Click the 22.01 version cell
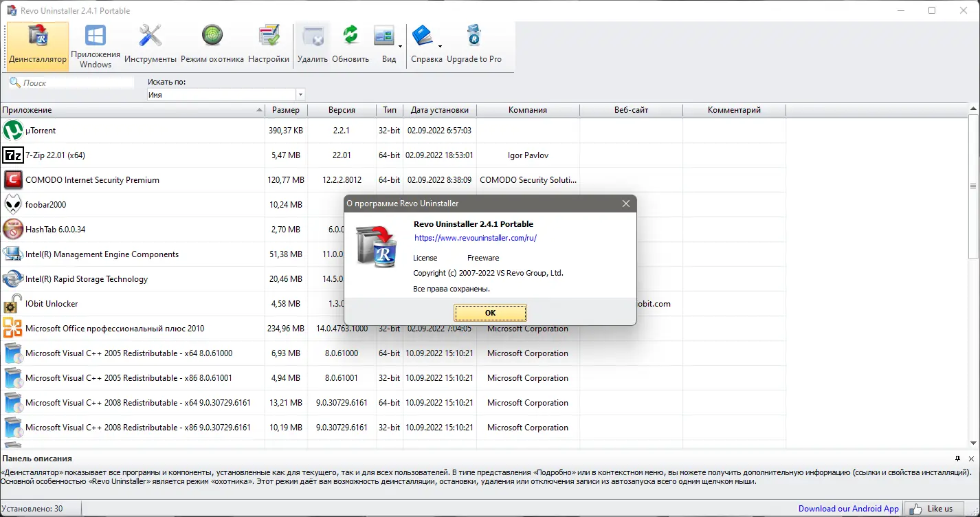Screen dimensions: 980x517 [342, 155]
